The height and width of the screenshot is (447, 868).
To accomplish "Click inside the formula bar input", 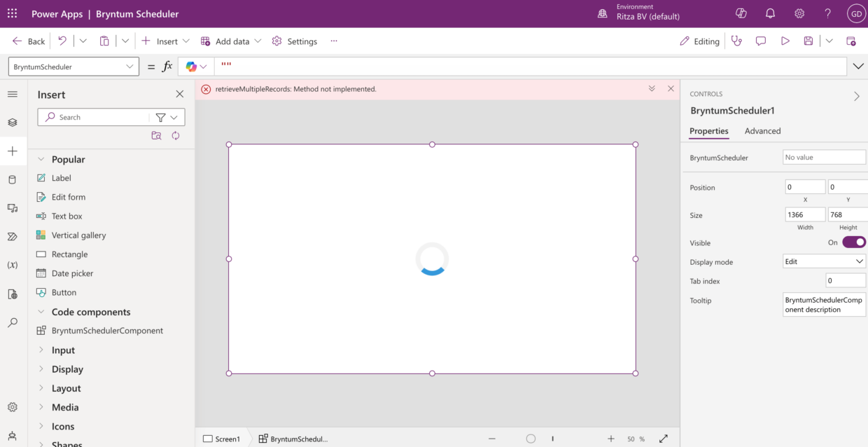I will 531,67.
